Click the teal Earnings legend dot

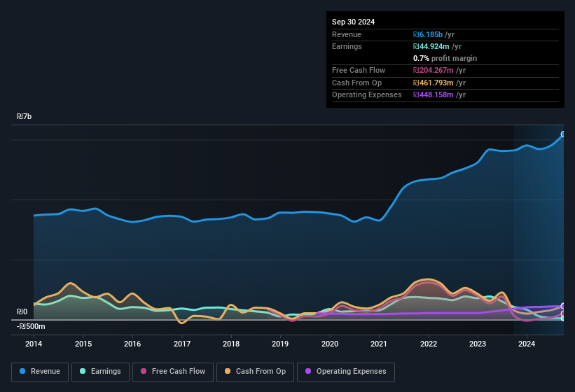[x=83, y=371]
